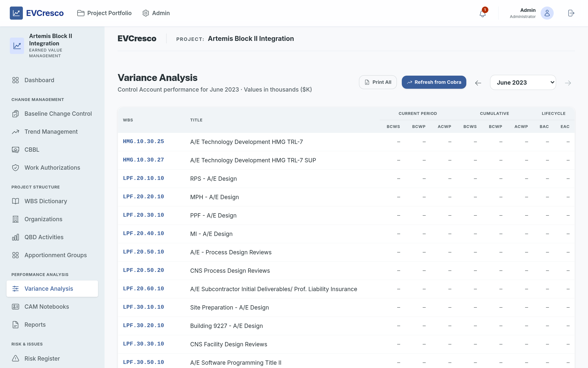Open CAM Notebooks page

tap(52, 307)
